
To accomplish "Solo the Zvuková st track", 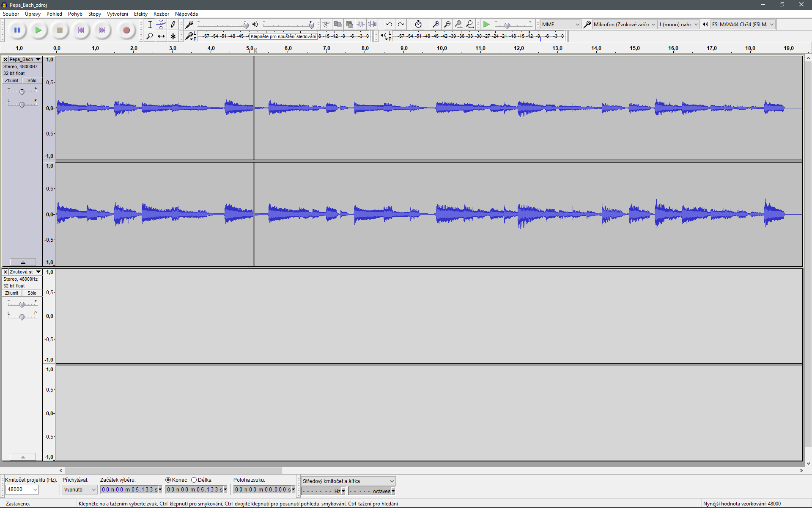I will click(32, 293).
